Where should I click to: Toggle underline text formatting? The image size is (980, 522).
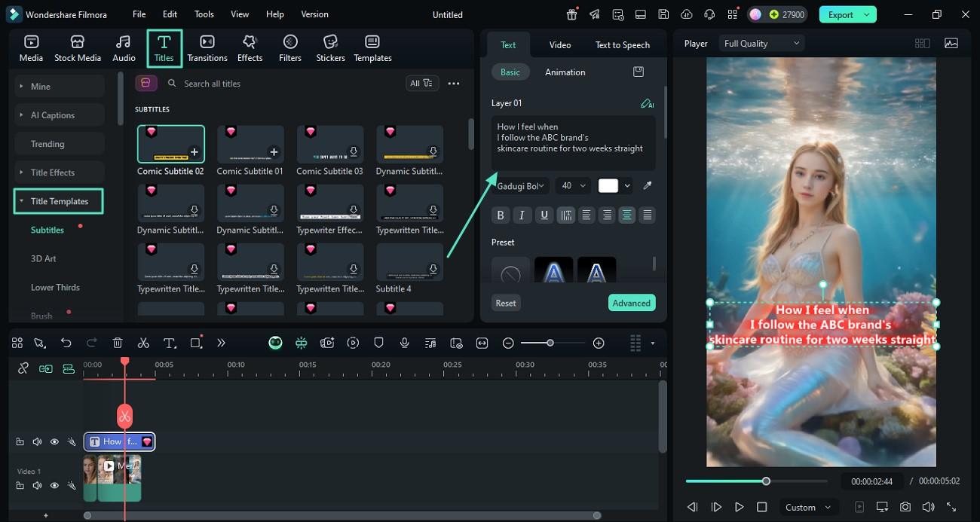pos(544,215)
